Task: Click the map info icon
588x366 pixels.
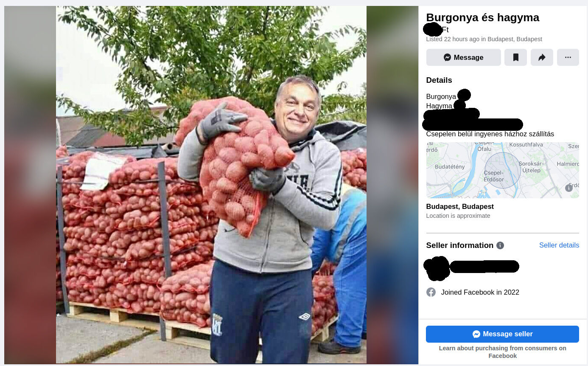Action: coord(569,188)
